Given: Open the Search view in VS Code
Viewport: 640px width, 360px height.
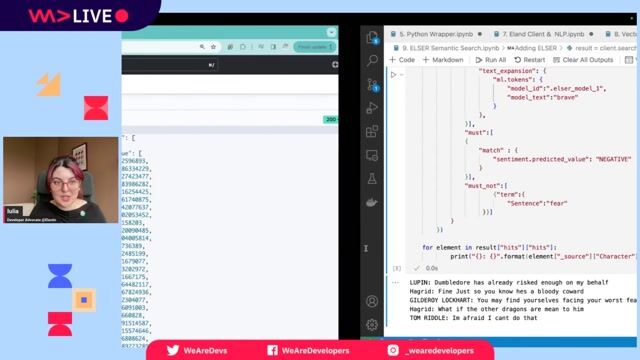Looking at the screenshot, I should [x=372, y=60].
